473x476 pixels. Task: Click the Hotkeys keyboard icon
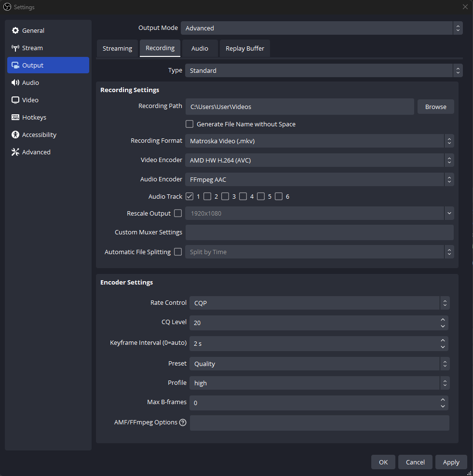(x=15, y=117)
